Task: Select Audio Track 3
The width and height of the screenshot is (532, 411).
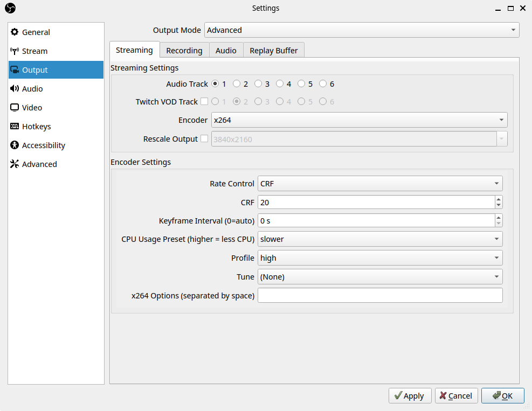Action: pos(258,83)
